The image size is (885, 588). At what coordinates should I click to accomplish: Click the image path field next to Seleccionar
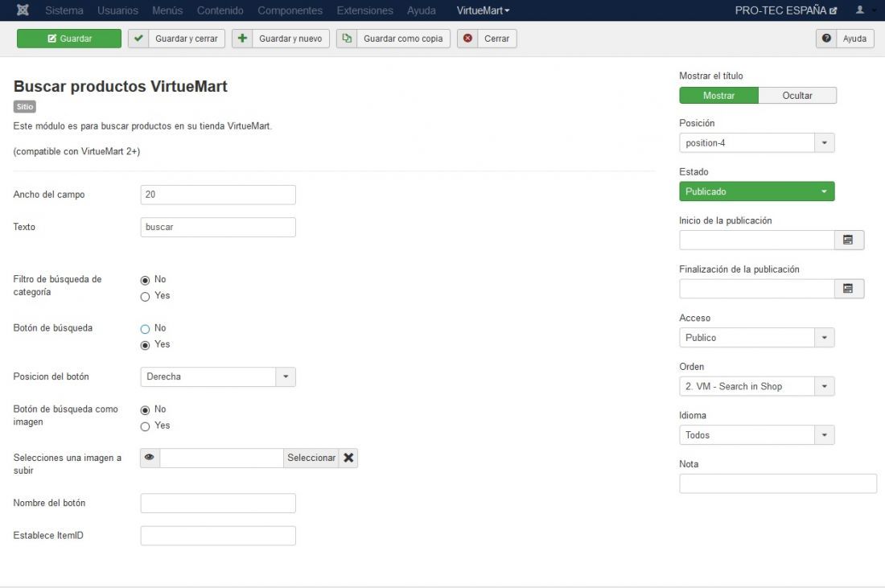click(x=221, y=458)
